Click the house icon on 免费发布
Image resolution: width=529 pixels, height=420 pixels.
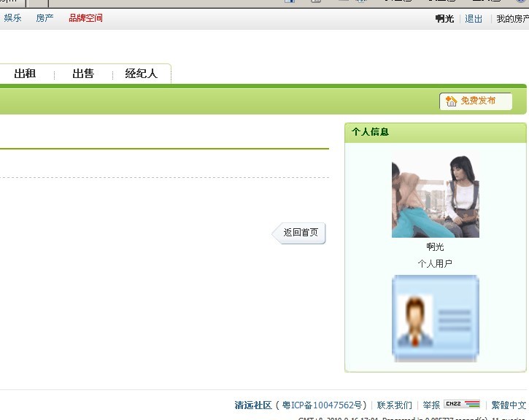click(x=451, y=101)
